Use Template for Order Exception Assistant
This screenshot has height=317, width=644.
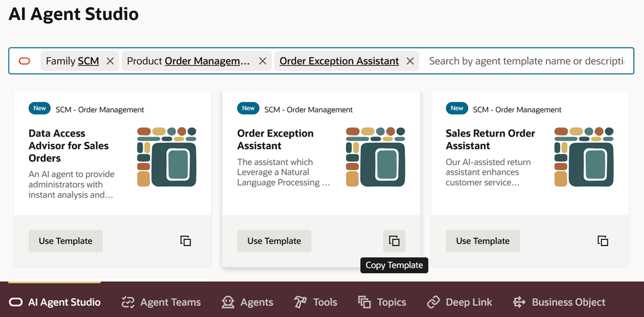pos(275,241)
